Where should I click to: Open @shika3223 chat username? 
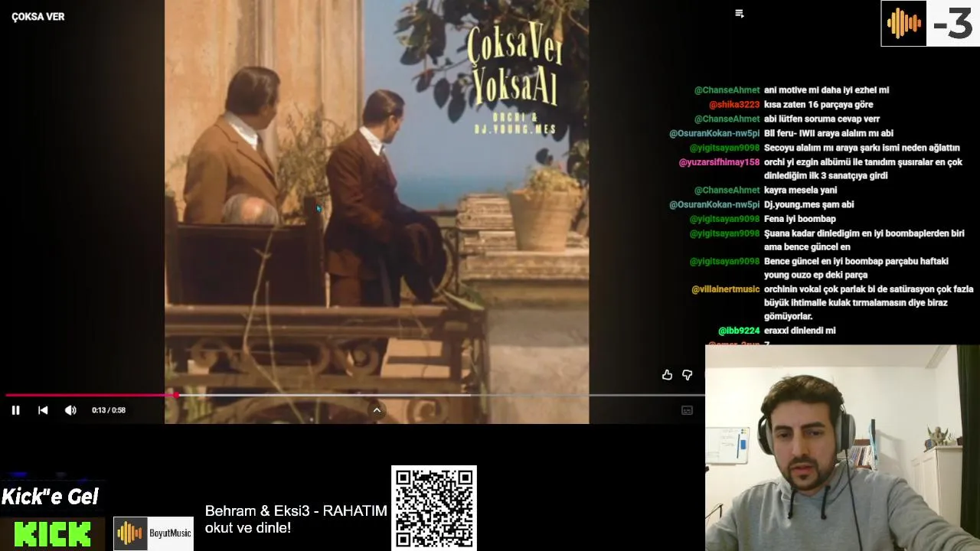(x=734, y=105)
